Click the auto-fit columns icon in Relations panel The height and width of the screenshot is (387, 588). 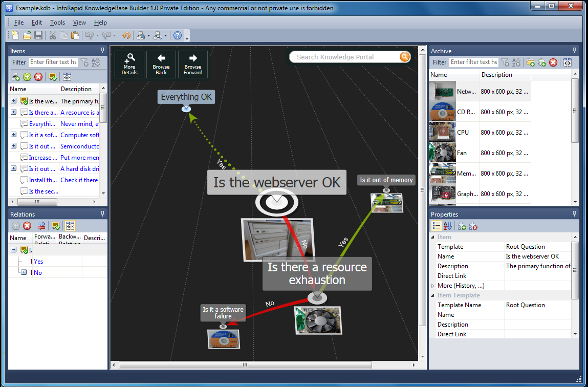pos(70,226)
